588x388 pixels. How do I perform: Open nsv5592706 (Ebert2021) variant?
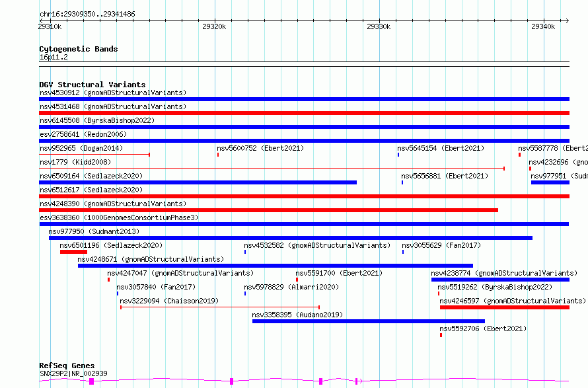483,329
